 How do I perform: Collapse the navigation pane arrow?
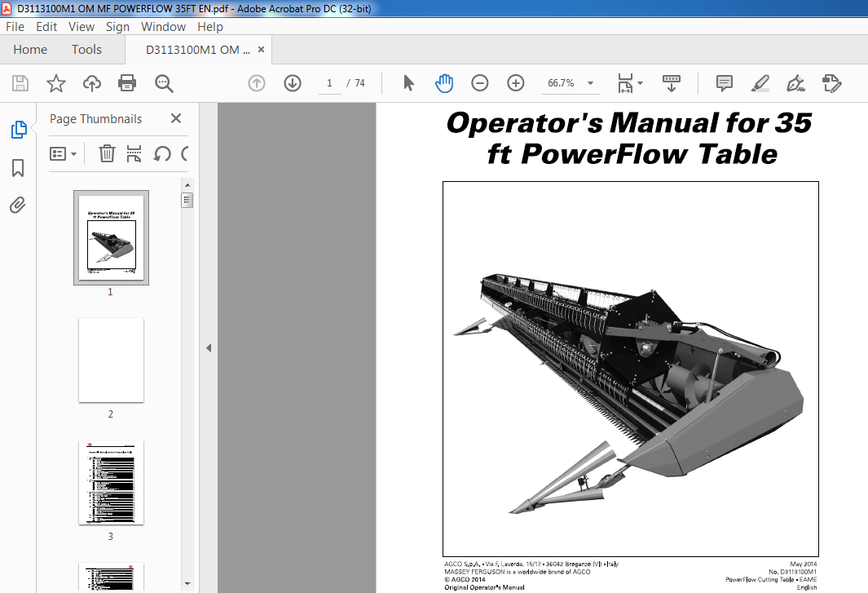(209, 348)
